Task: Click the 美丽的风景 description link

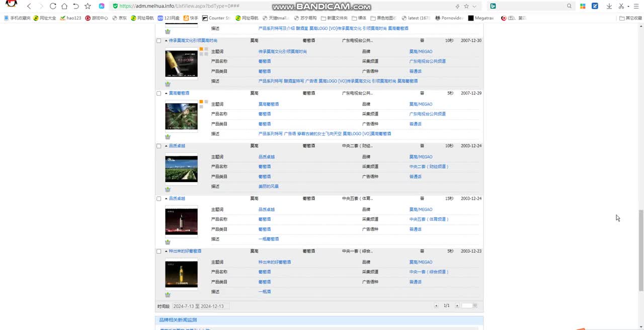Action: click(268, 186)
